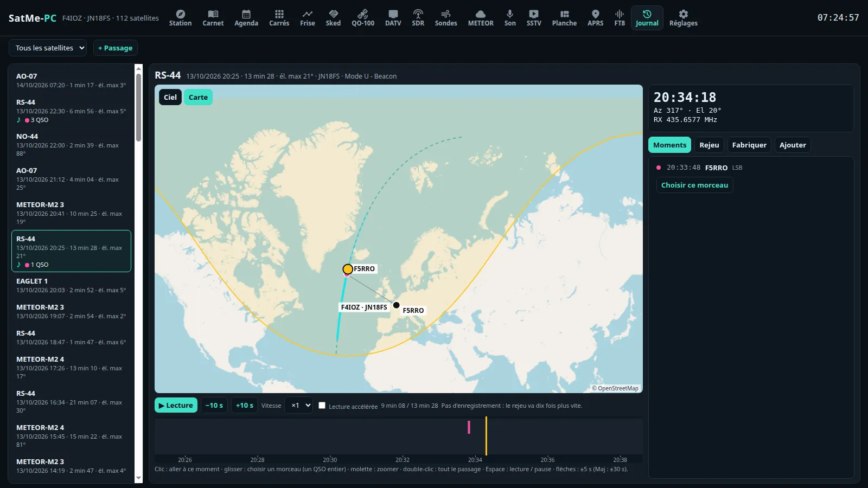Click the passage list scrollbar thumb

click(138, 107)
